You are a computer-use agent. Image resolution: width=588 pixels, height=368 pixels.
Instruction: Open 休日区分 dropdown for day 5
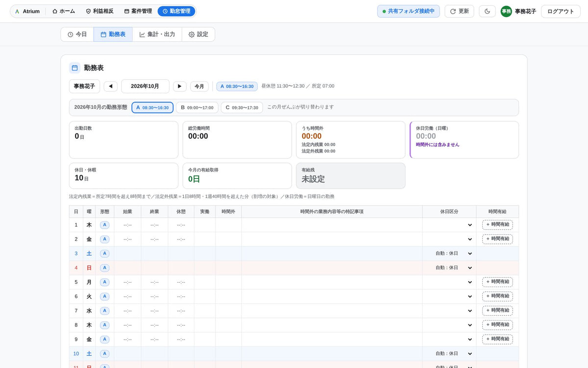[x=449, y=282]
